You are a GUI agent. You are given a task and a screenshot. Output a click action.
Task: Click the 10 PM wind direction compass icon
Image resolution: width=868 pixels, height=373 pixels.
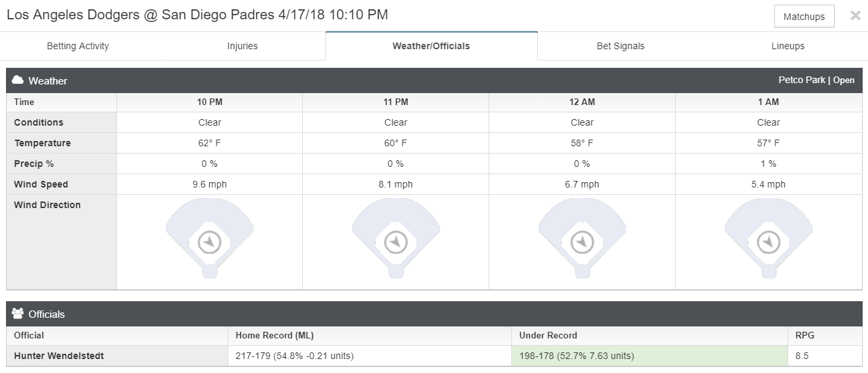[210, 242]
